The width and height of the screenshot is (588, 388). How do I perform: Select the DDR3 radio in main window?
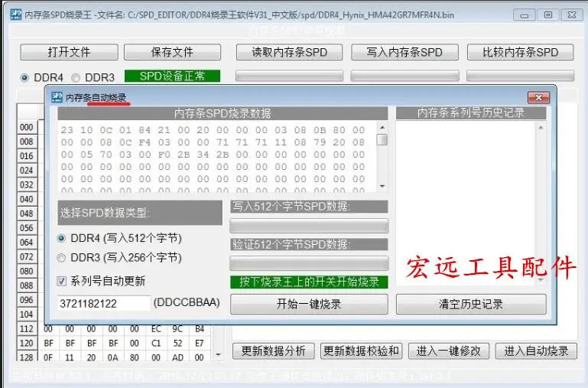pos(76,77)
